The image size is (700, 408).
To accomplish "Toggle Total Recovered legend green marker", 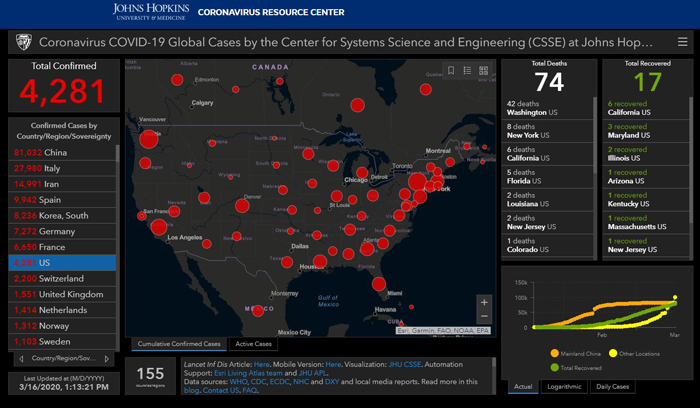I will (554, 368).
